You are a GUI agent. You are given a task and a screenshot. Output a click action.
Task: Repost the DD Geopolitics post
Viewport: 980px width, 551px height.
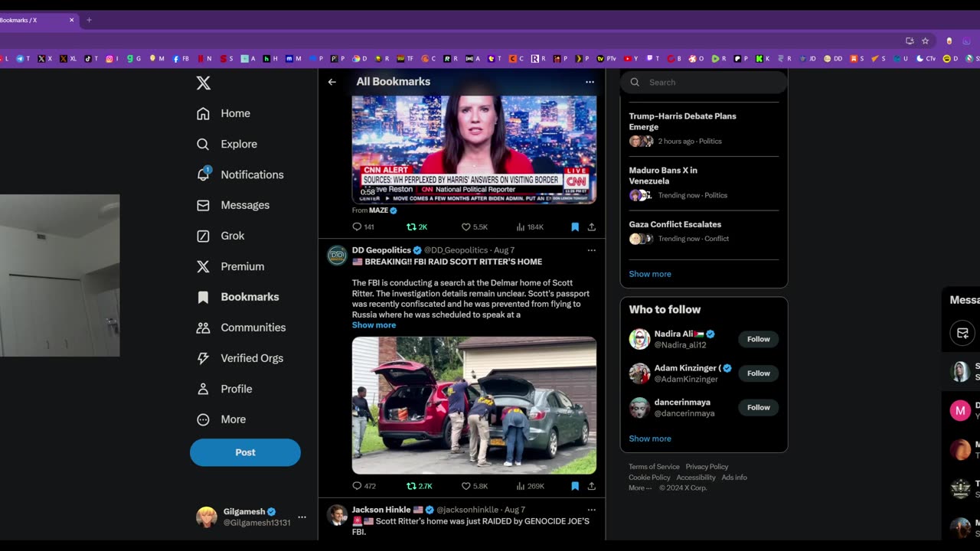pos(420,486)
